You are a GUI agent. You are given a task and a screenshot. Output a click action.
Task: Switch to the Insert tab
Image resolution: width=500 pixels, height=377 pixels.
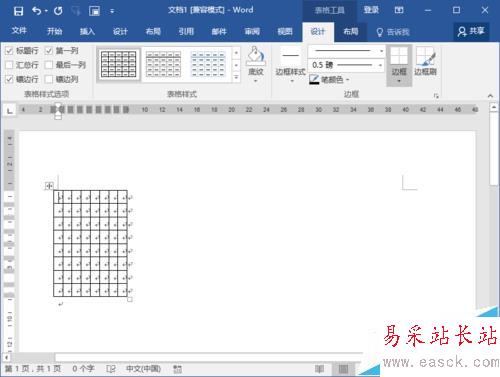click(87, 32)
